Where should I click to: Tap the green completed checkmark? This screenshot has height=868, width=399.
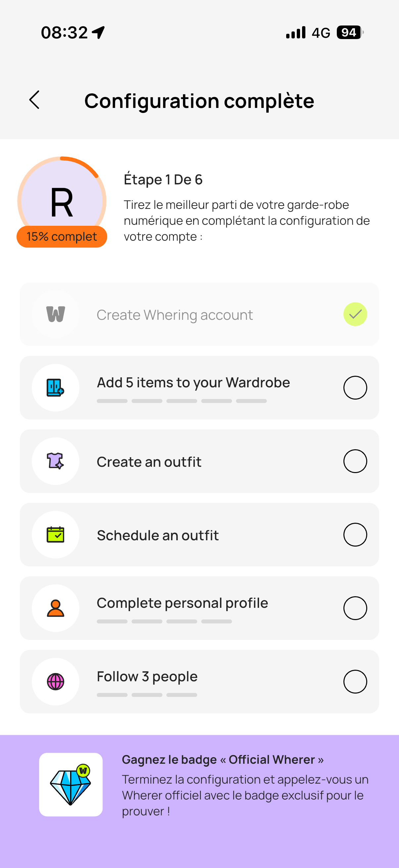coord(355,314)
